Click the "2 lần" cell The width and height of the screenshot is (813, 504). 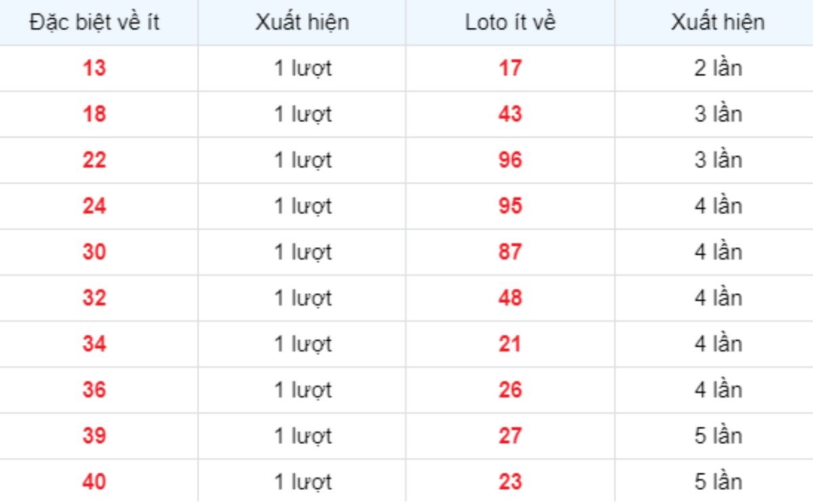pyautogui.click(x=717, y=68)
